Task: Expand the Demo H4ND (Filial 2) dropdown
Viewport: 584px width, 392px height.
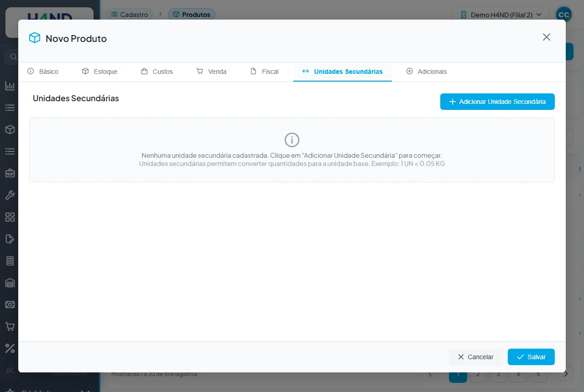Action: 501,15
